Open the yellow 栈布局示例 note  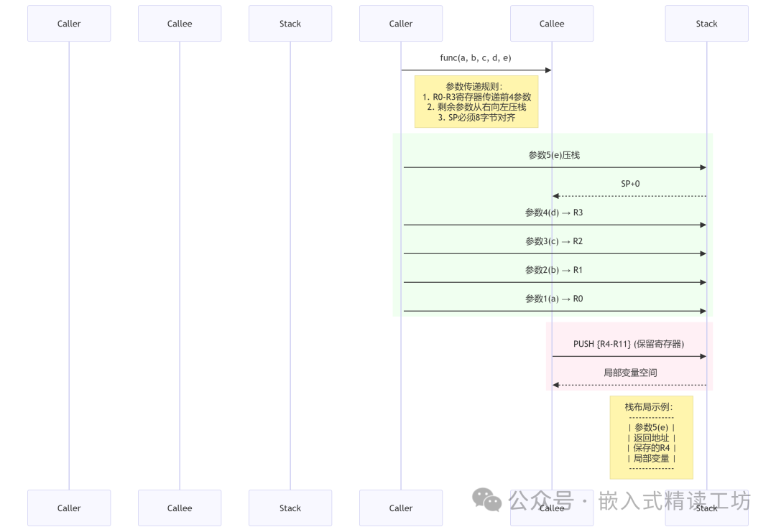pos(651,437)
